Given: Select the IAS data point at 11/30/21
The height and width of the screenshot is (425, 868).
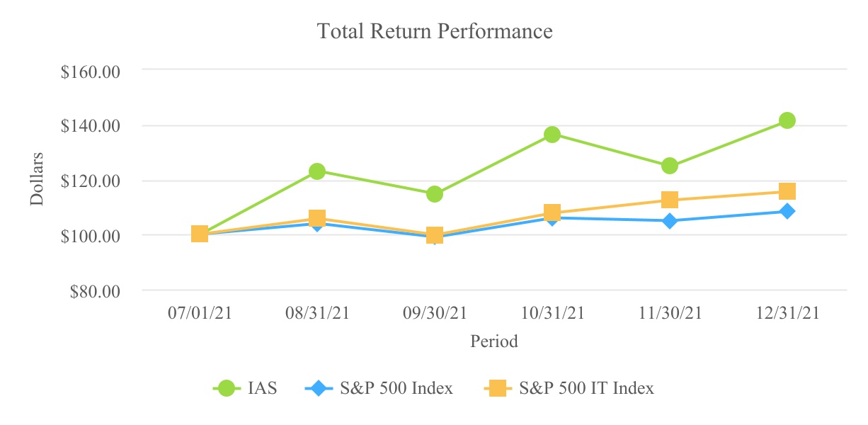Looking at the screenshot, I should [670, 166].
